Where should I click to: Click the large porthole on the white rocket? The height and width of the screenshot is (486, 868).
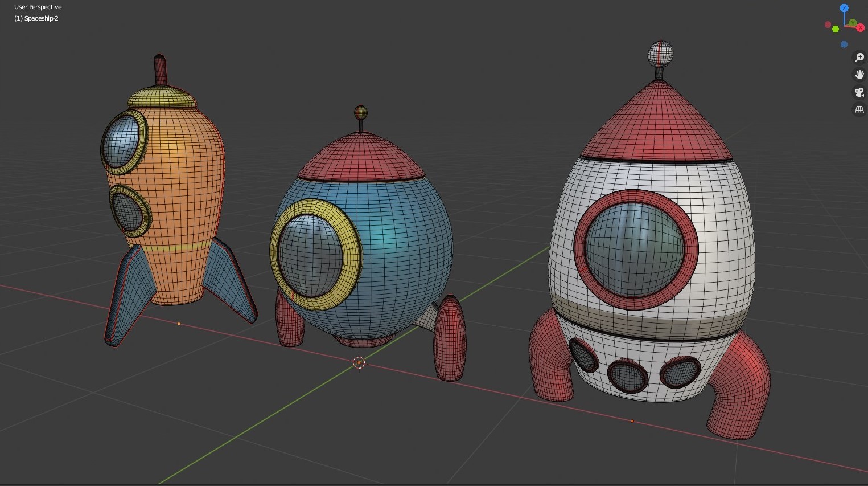tap(637, 245)
